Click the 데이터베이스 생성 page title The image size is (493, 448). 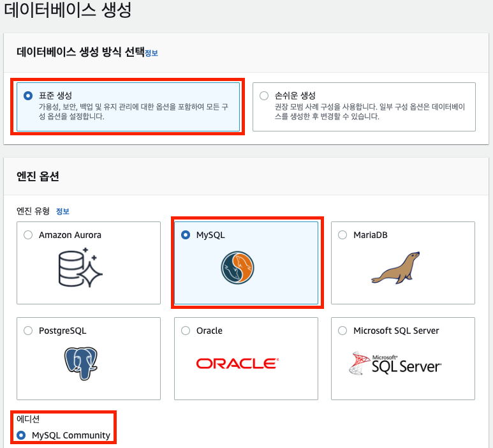tap(68, 10)
